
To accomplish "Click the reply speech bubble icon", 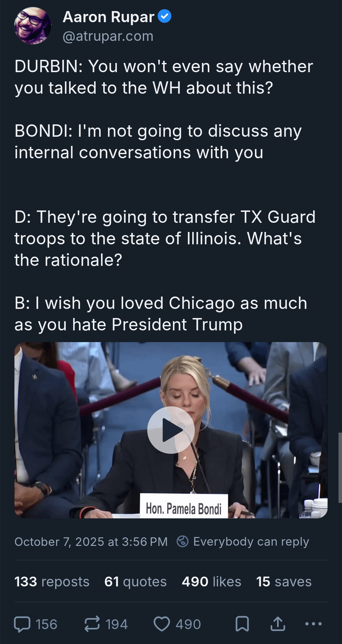I will tap(22, 624).
